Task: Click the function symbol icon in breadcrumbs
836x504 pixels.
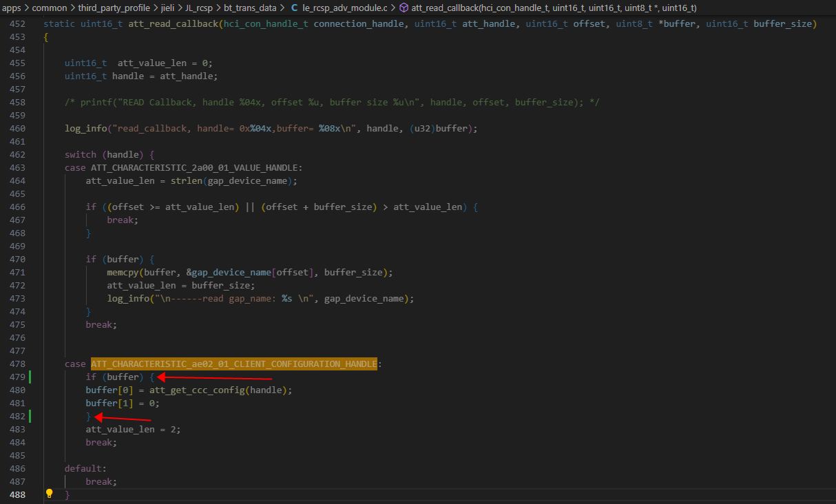Action: pos(403,8)
